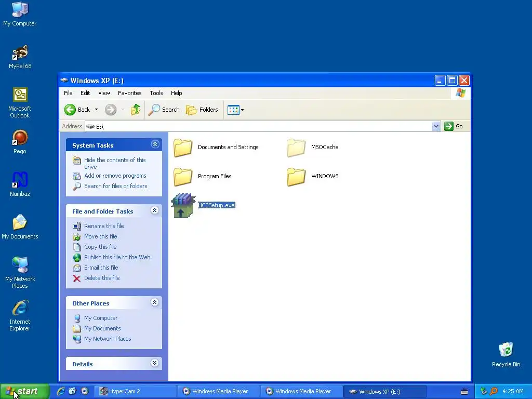This screenshot has height=399, width=532.
Task: Click the magnifier icon in system tray
Action: coord(494,391)
